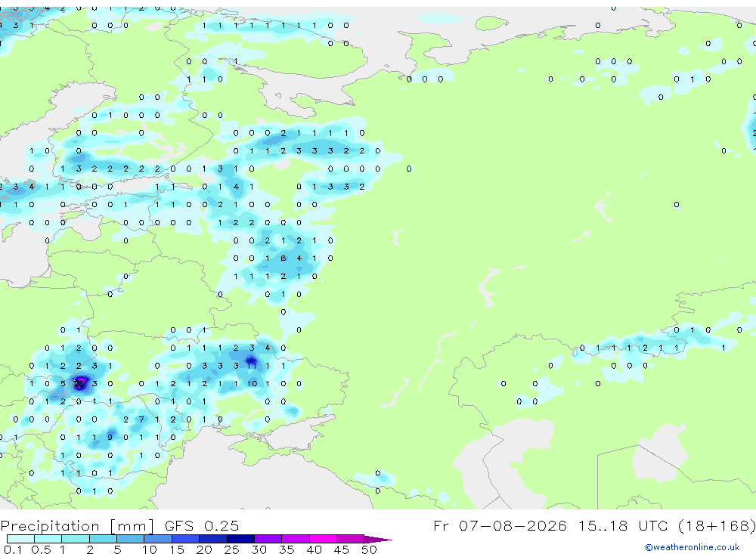The width and height of the screenshot is (756, 554).
Task: Select the 30–35 mm violet legend swatch
Action: coord(268,539)
